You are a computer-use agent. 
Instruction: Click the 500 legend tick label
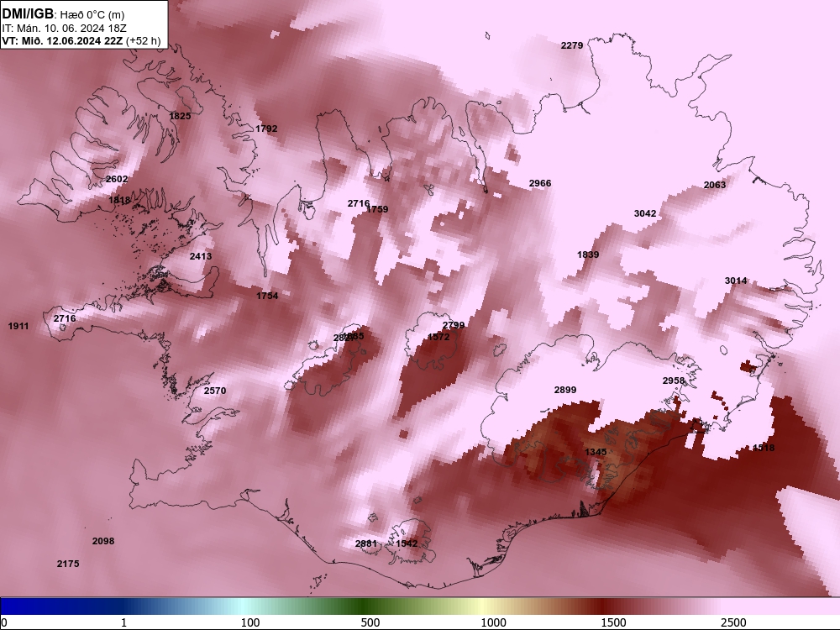[370, 622]
